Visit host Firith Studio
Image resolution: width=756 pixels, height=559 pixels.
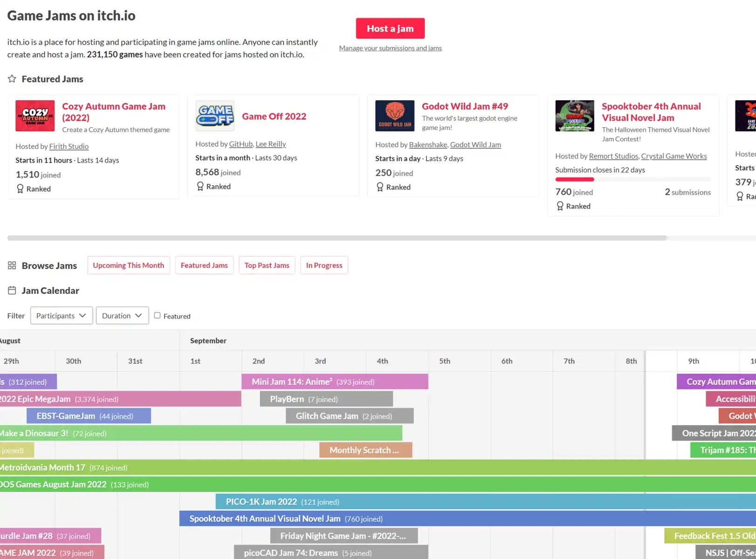click(69, 146)
